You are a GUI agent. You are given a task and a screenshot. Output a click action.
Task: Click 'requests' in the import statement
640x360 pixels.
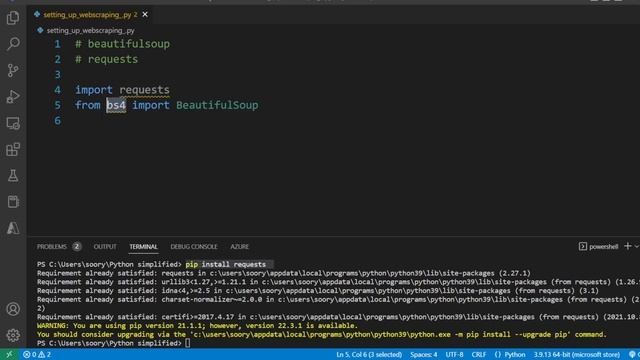[144, 90]
